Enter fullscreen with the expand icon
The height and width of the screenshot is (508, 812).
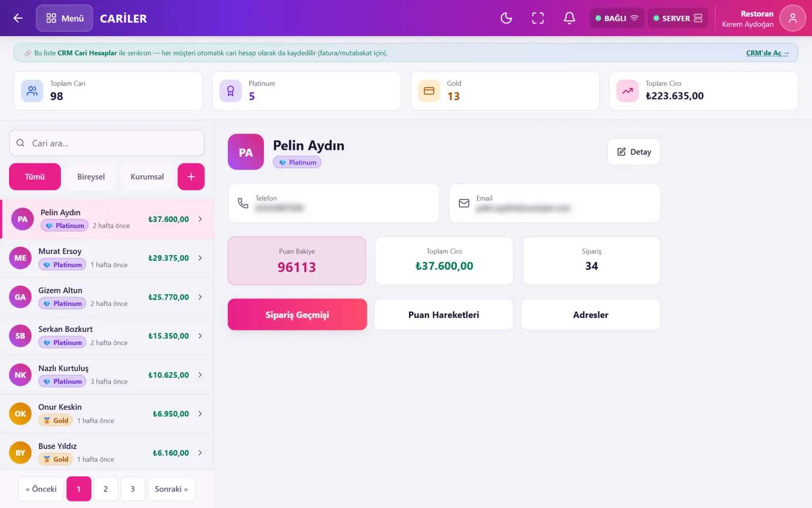pos(538,18)
